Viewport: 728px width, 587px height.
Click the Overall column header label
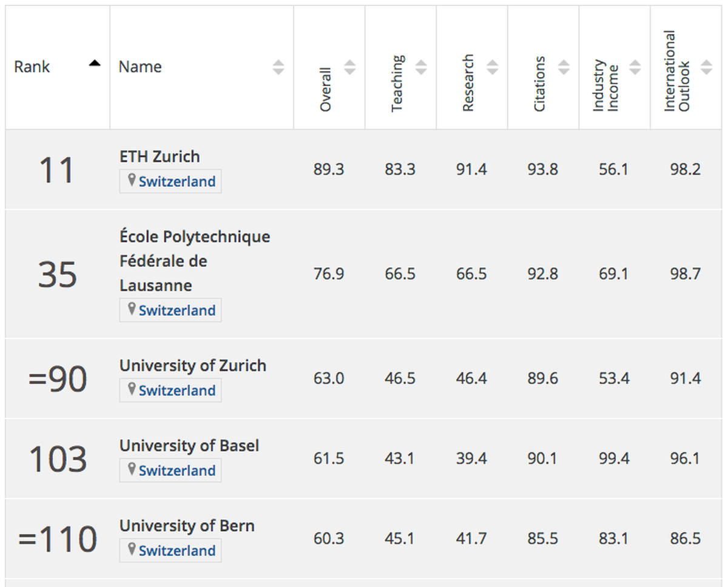pos(326,89)
